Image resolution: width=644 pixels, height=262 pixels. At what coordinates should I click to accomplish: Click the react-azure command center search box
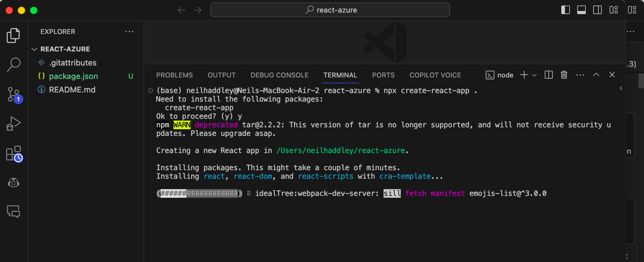tap(330, 10)
